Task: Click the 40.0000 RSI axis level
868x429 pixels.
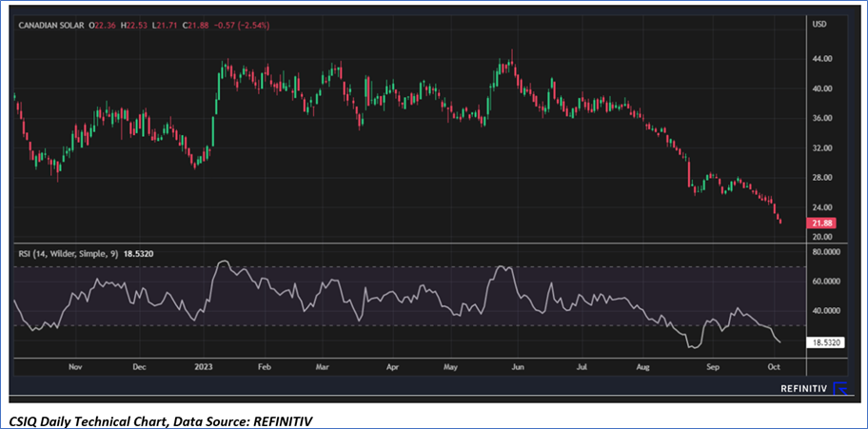Action: pyautogui.click(x=825, y=311)
